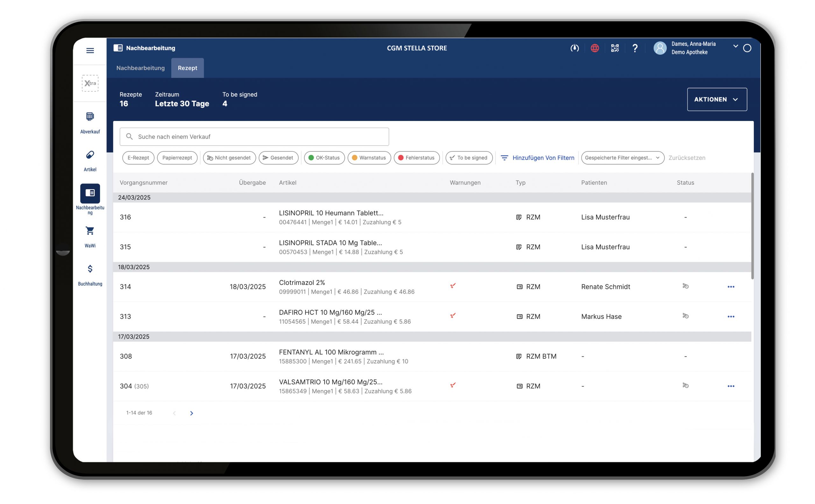Toggle the To be signed filter chip

pyautogui.click(x=469, y=158)
